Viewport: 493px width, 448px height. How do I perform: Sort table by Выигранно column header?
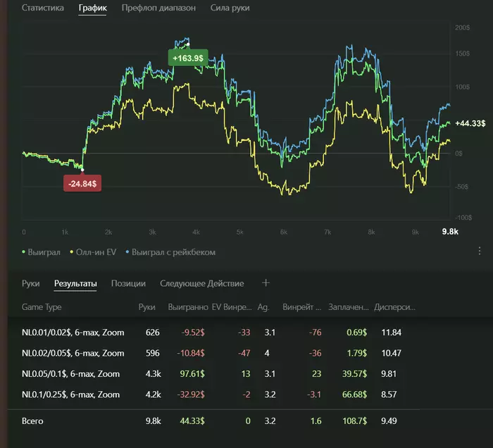pyautogui.click(x=187, y=307)
